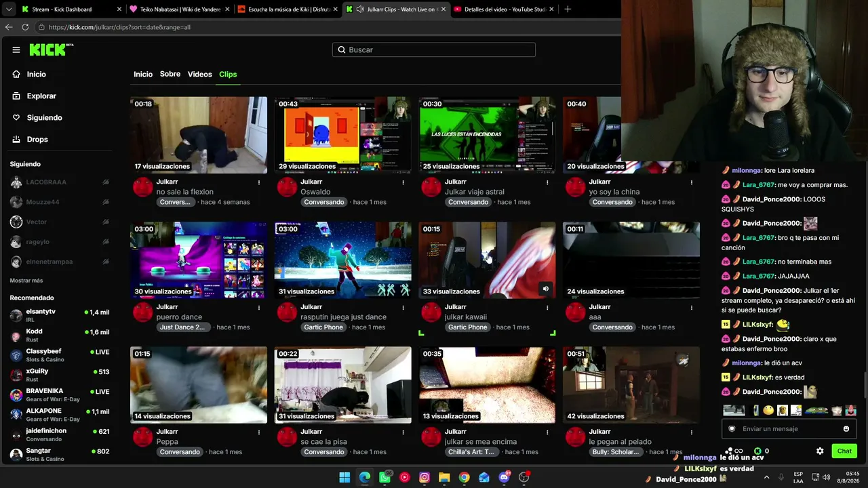Open options menu for clip 'Oswaldo'
868x488 pixels.
pyautogui.click(x=403, y=182)
